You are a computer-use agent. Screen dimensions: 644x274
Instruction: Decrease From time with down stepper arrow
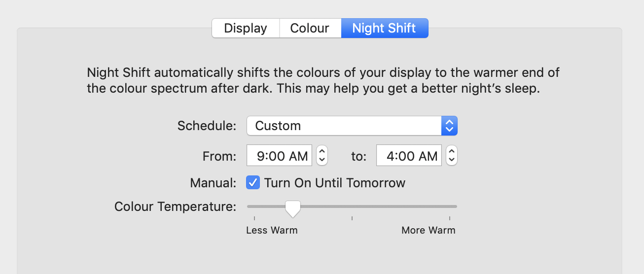click(322, 160)
